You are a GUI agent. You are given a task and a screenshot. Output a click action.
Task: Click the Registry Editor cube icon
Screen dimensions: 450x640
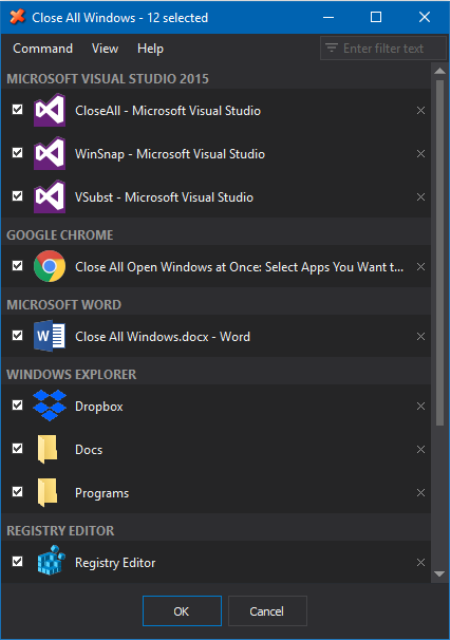pos(51,561)
